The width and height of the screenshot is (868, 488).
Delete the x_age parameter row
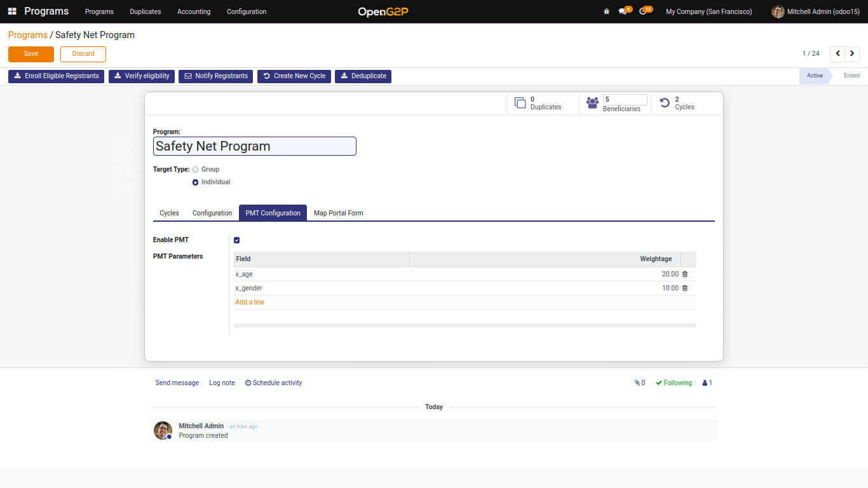point(685,274)
